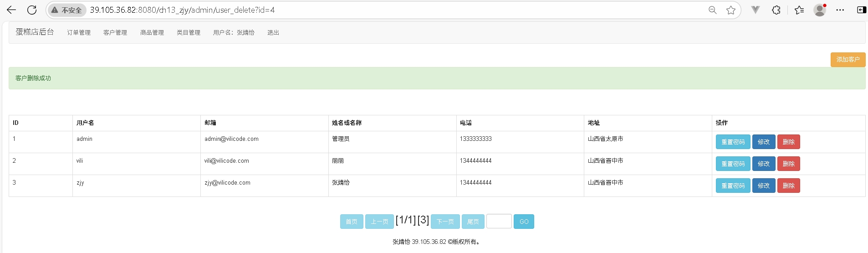Click the zoom magnifier icon in address bar

712,10
